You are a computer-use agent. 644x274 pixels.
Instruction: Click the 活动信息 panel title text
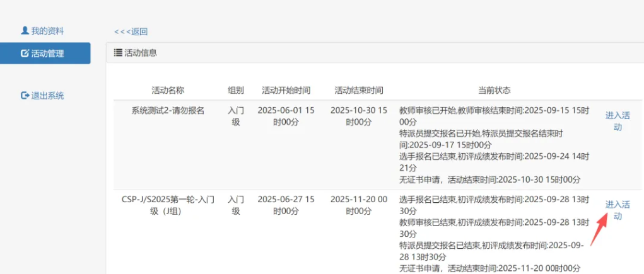(x=141, y=53)
